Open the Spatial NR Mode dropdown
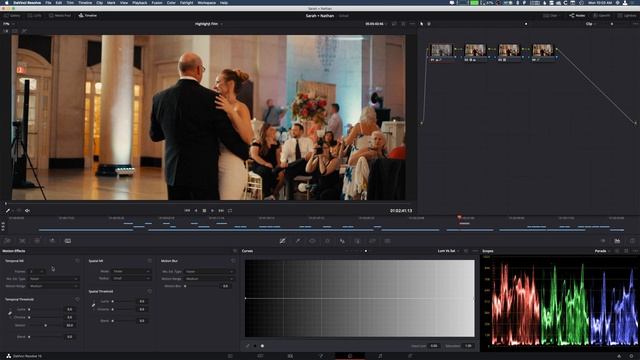Image resolution: width=640 pixels, height=360 pixels. (131, 271)
